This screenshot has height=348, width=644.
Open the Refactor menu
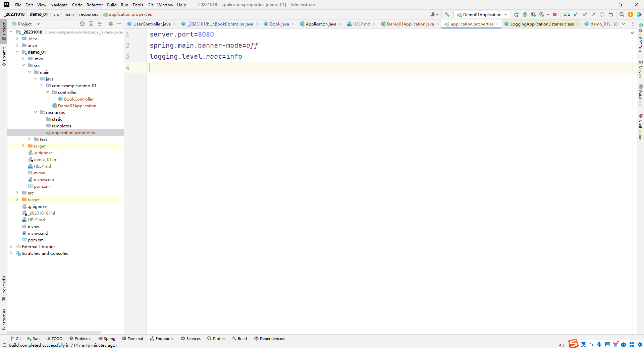(95, 5)
